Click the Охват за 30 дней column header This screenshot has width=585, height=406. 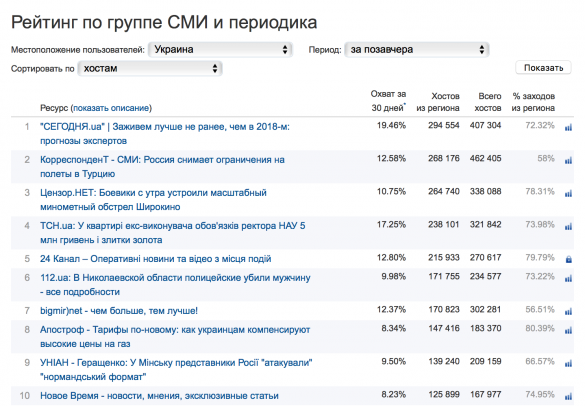pyautogui.click(x=388, y=101)
